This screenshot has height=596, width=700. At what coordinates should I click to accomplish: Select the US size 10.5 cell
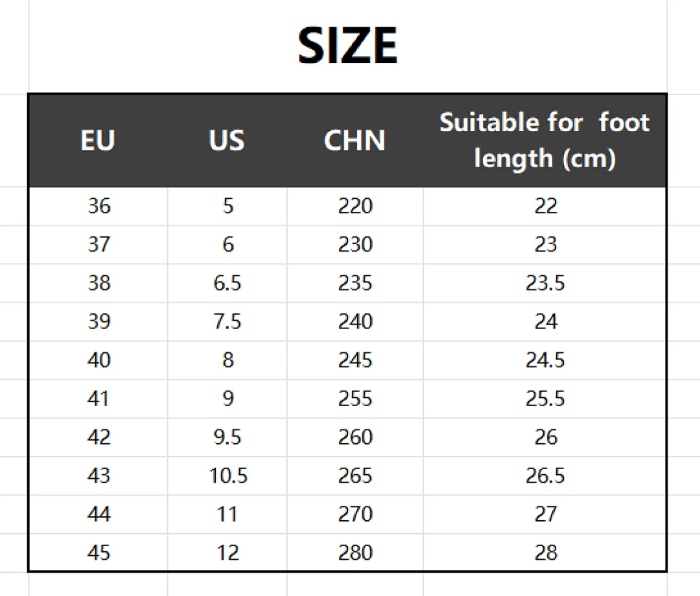click(x=227, y=476)
